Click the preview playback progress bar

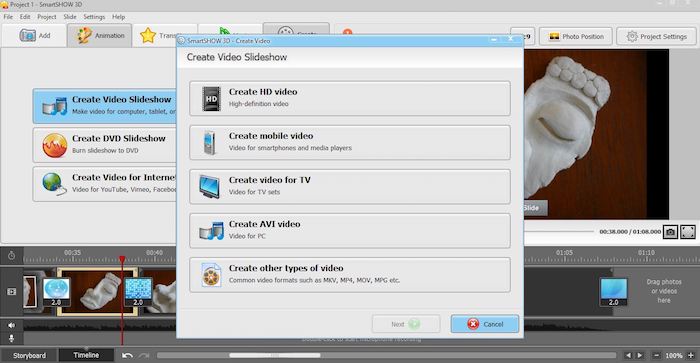pos(558,231)
